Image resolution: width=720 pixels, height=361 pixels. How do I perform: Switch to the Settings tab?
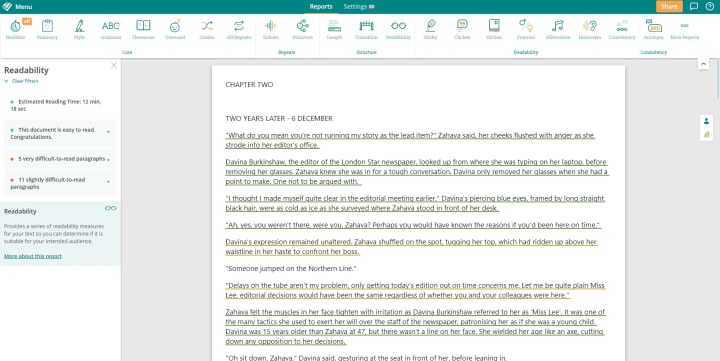359,6
